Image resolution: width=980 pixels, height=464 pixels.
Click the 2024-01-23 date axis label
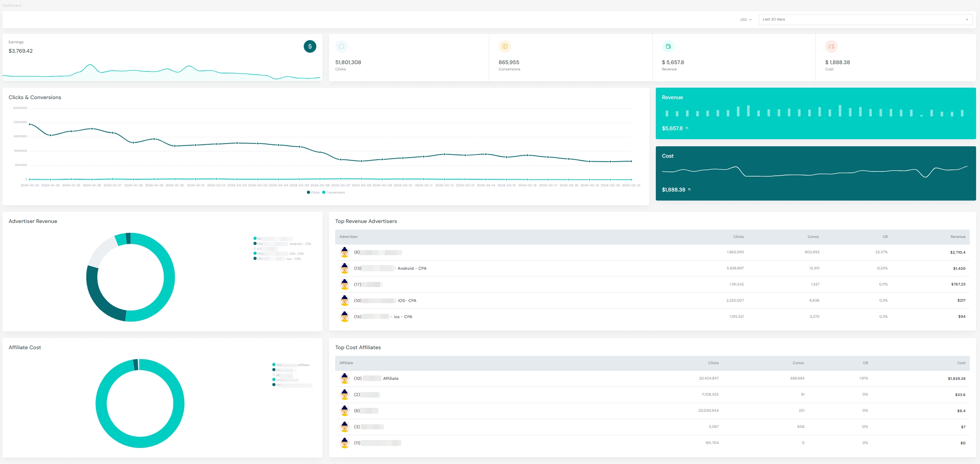30,185
